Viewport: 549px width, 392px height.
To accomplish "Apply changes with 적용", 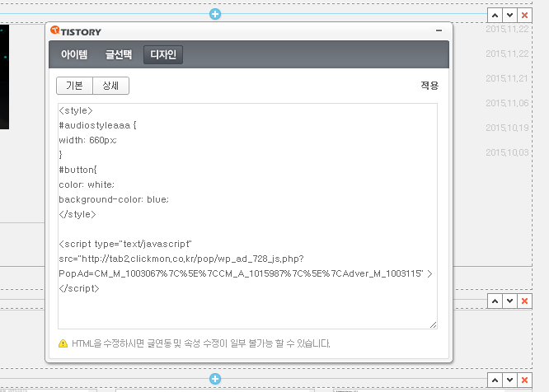I will pyautogui.click(x=429, y=86).
